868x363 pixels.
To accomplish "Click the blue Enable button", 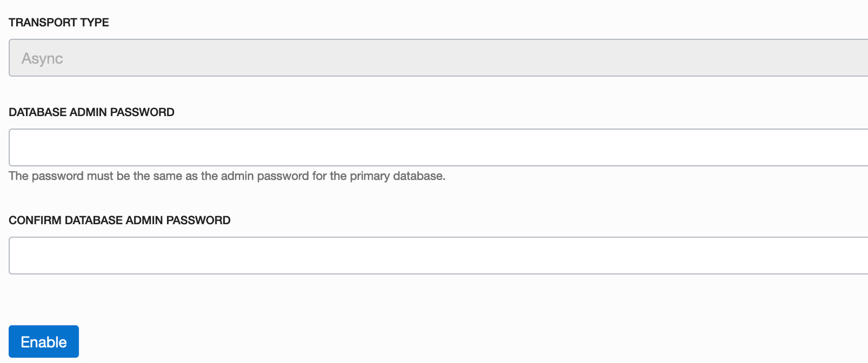I will (44, 342).
